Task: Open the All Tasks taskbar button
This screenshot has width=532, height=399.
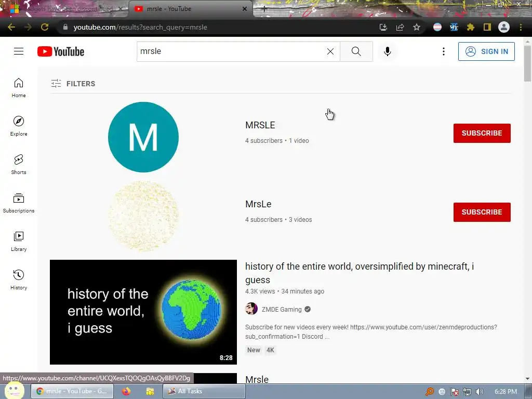Action: pos(204,391)
